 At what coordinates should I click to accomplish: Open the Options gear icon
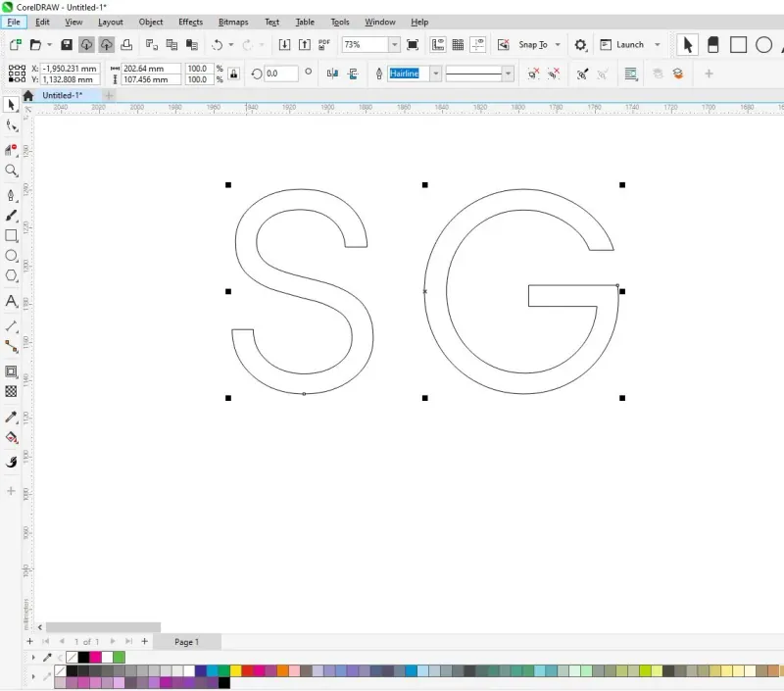point(580,44)
